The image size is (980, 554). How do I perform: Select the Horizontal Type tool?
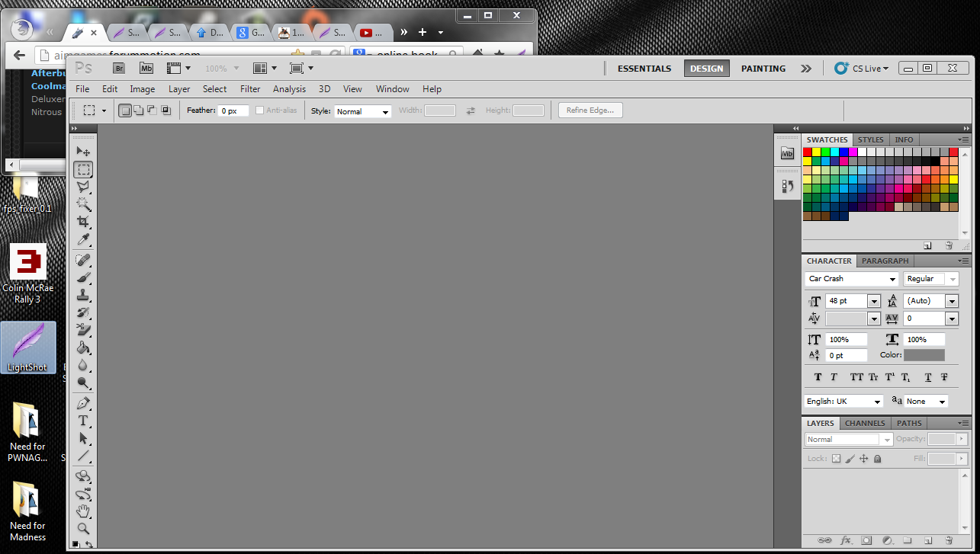click(x=83, y=421)
